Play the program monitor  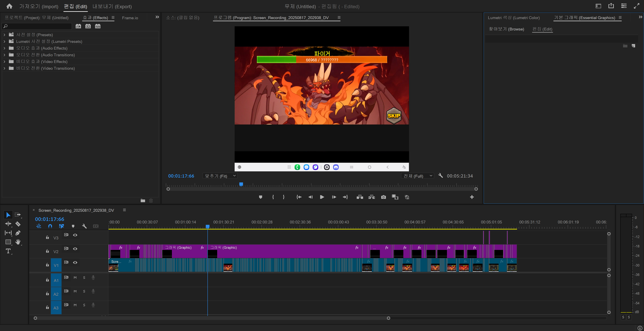click(x=322, y=197)
